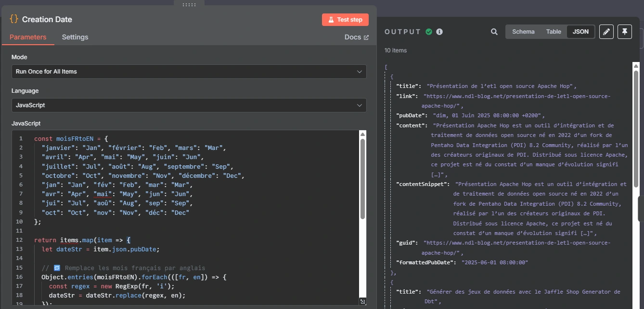Click the first "title" key in output
Viewport: 644px width, 309px height.
click(x=408, y=86)
